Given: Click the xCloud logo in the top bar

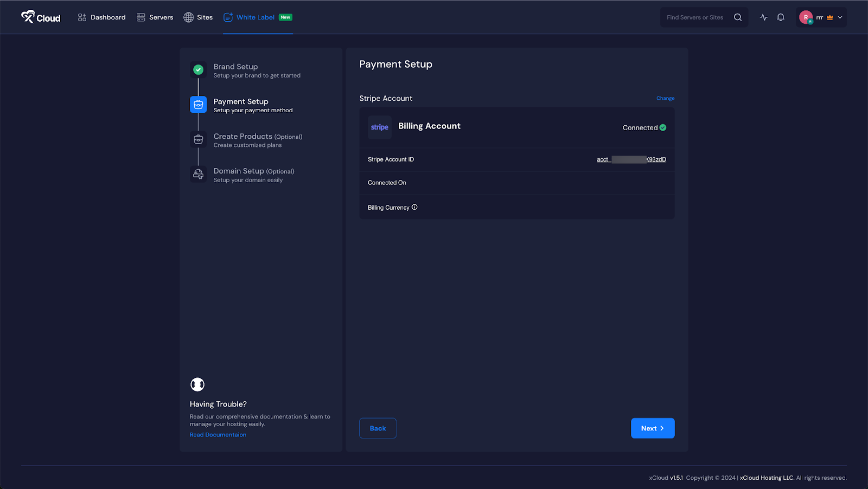Looking at the screenshot, I should [x=40, y=17].
